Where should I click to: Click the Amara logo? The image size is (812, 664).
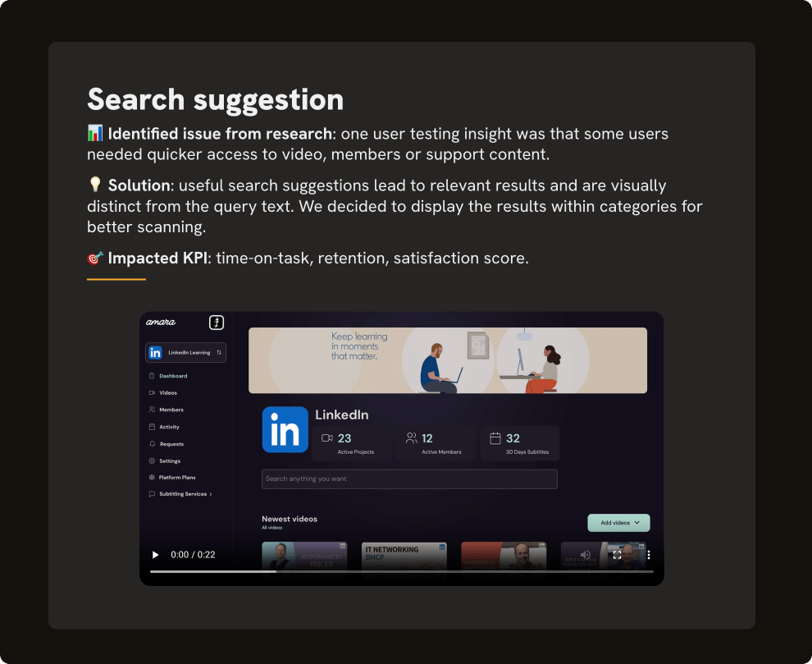coord(161,322)
